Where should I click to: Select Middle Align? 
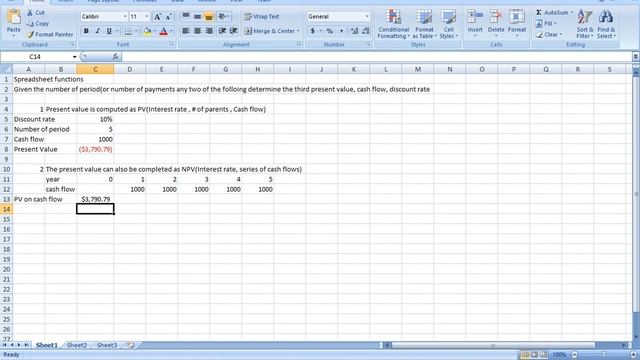point(197,16)
